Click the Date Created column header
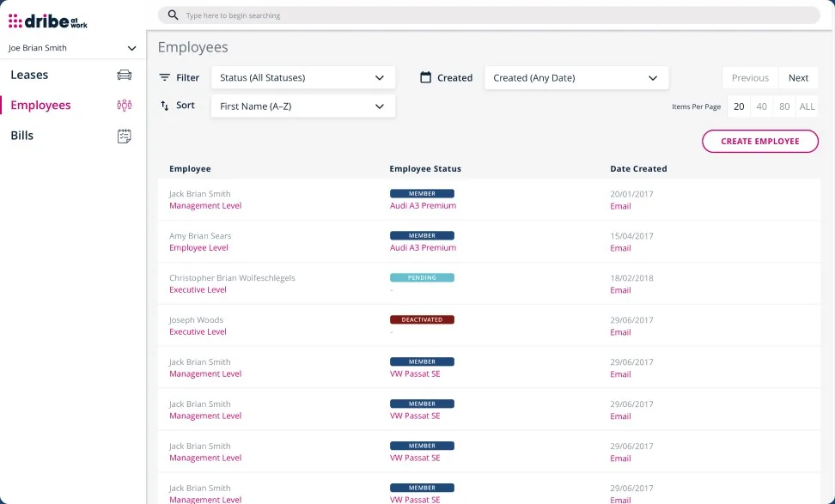 [638, 168]
